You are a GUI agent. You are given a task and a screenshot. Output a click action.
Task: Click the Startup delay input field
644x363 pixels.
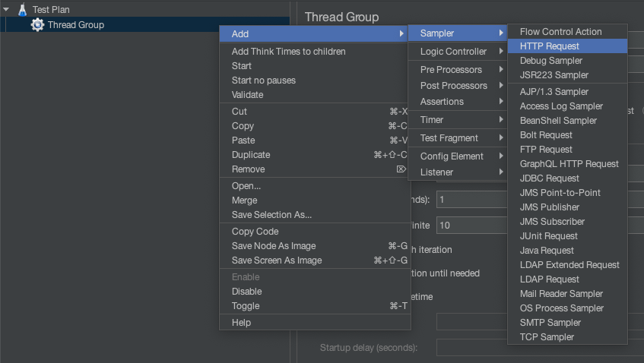pos(540,347)
